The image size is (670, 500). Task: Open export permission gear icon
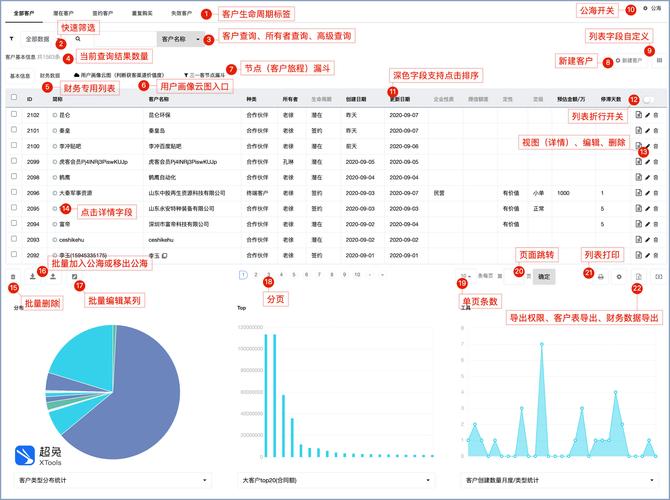click(x=619, y=277)
